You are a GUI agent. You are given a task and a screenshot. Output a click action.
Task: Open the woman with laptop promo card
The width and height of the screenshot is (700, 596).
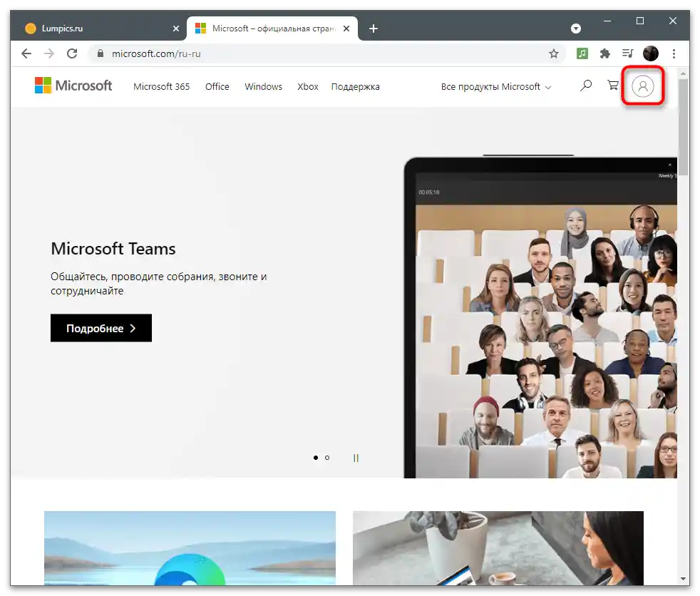click(x=498, y=548)
